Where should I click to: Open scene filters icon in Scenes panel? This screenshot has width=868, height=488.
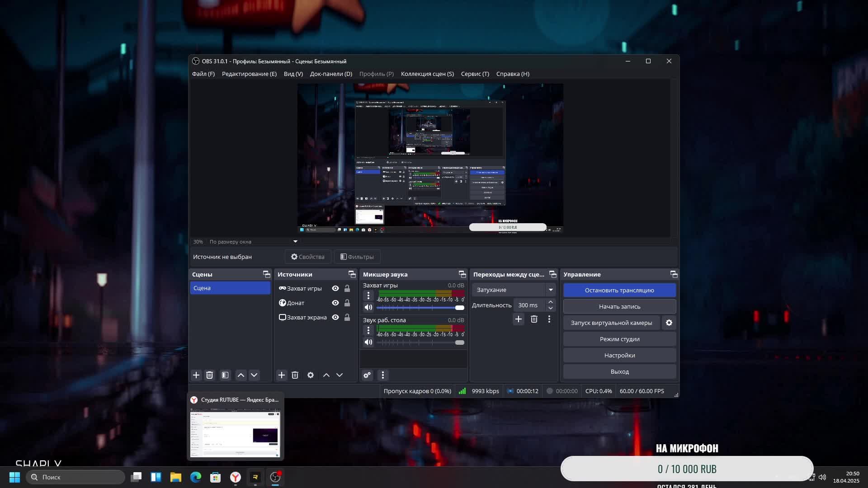[225, 375]
